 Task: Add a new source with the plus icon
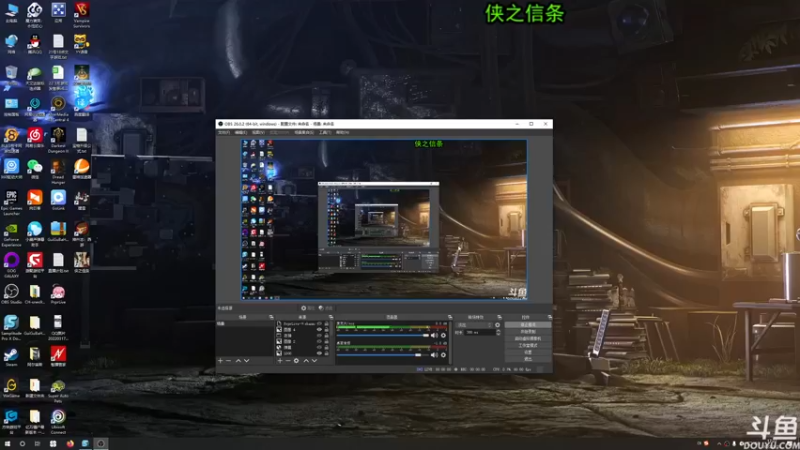280,361
